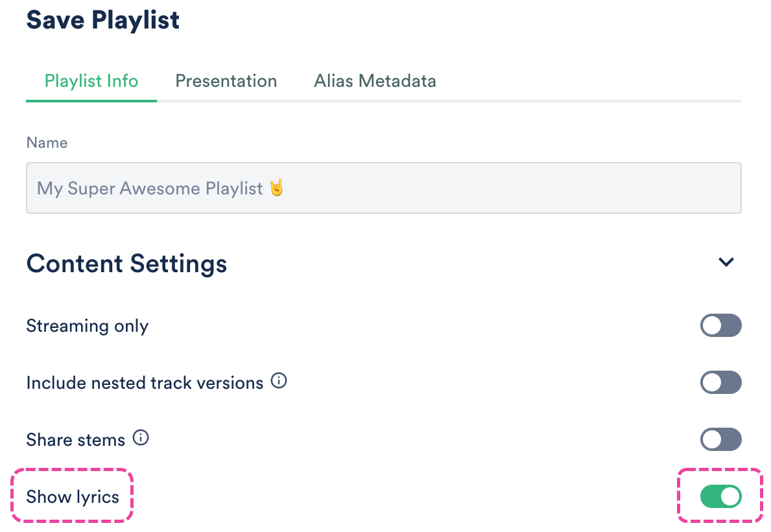The height and width of the screenshot is (532, 771).
Task: Click the Name field label
Action: pos(47,143)
